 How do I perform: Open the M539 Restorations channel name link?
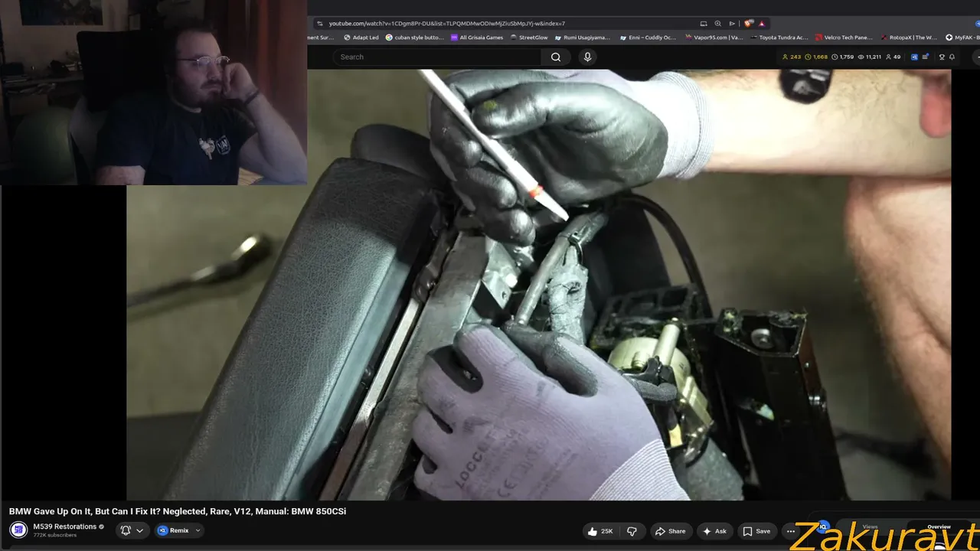click(x=64, y=527)
